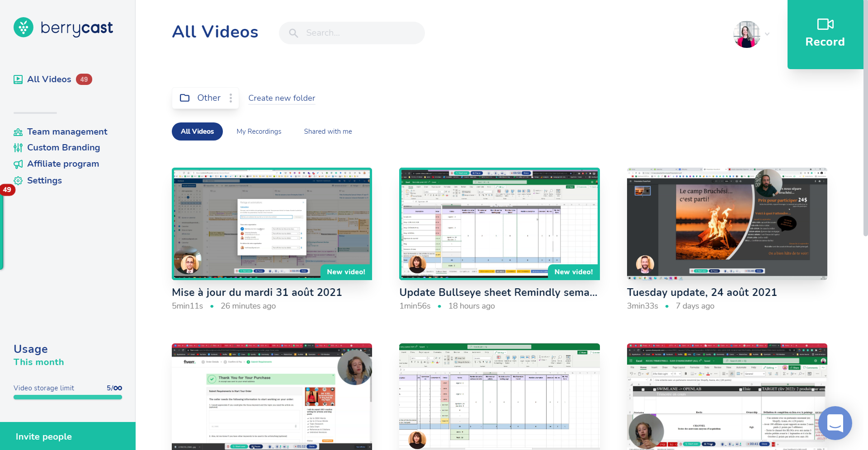Click the video storage usage bar
The image size is (868, 450).
pyautogui.click(x=67, y=397)
